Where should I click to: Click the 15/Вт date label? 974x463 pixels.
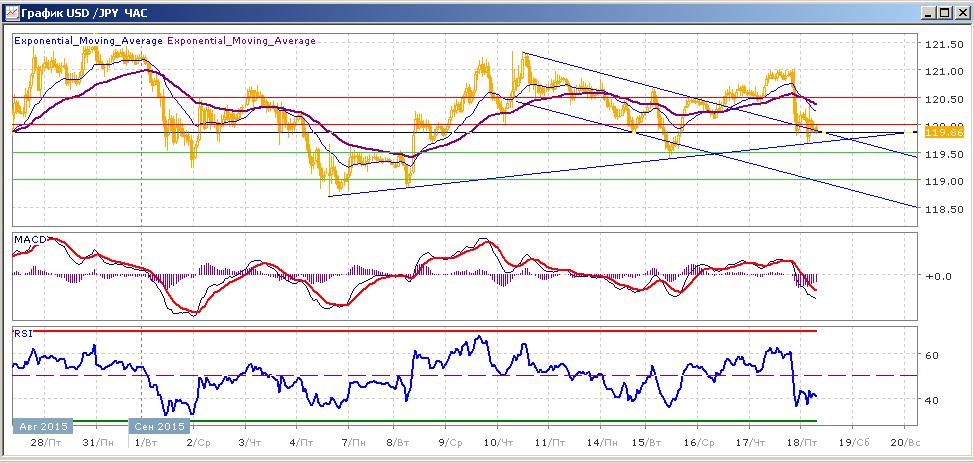[647, 442]
